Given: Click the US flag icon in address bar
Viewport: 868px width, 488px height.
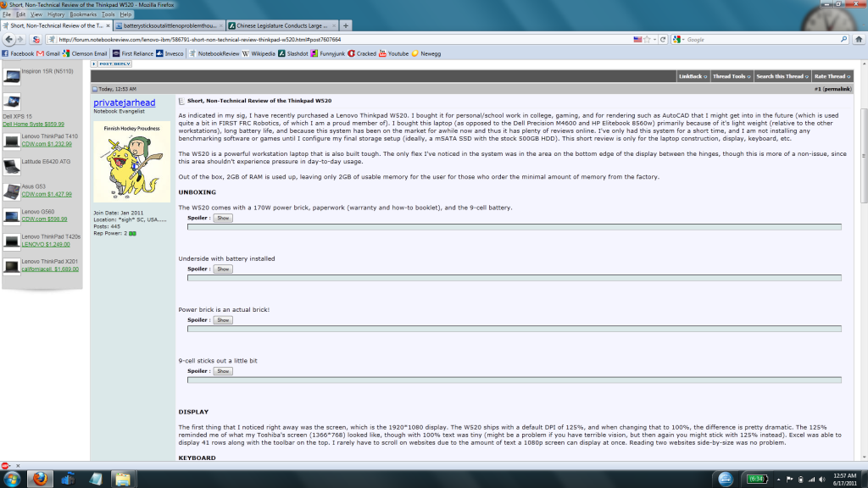Looking at the screenshot, I should pos(637,39).
